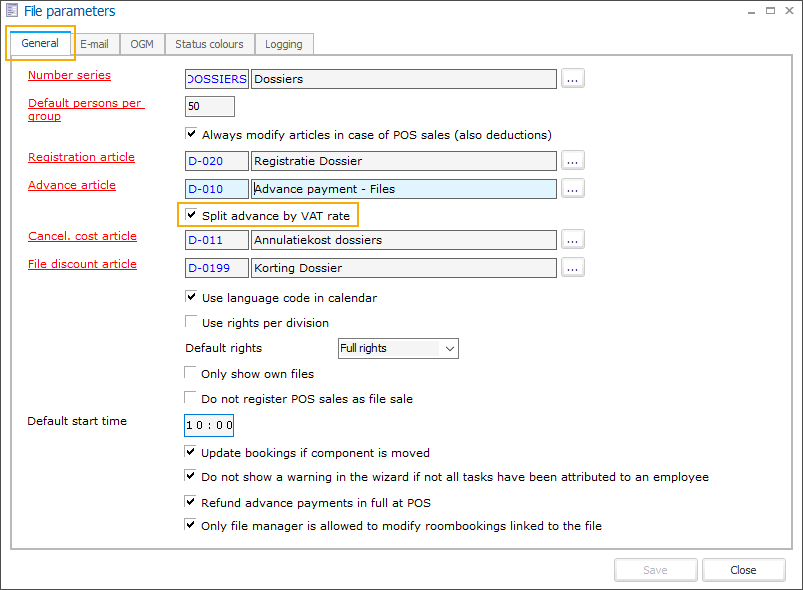The image size is (803, 590).
Task: Click ellipsis button beside Advance payment - Files
Action: click(x=572, y=188)
